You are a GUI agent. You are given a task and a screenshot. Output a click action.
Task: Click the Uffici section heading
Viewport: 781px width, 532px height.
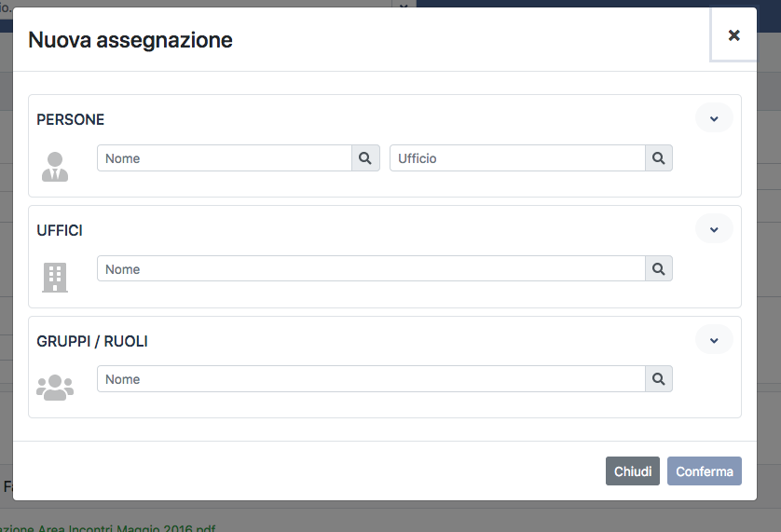(60, 231)
